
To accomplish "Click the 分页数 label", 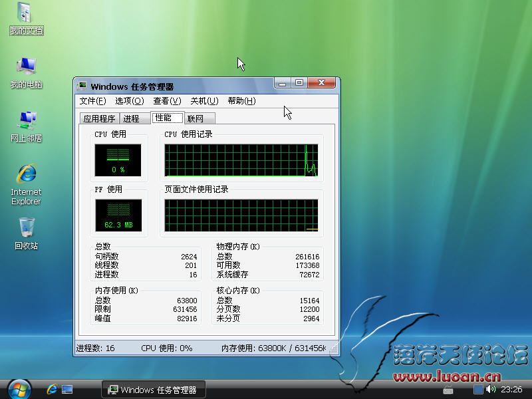I will point(228,309).
